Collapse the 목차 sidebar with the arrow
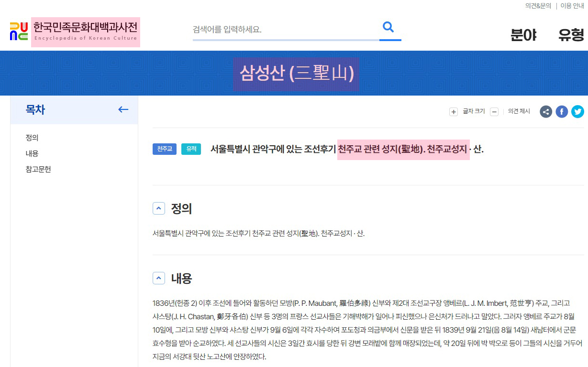This screenshot has width=588, height=367. pyautogui.click(x=123, y=109)
